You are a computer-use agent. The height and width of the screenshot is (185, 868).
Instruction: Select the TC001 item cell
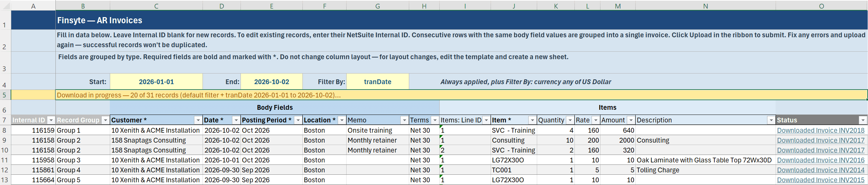514,170
